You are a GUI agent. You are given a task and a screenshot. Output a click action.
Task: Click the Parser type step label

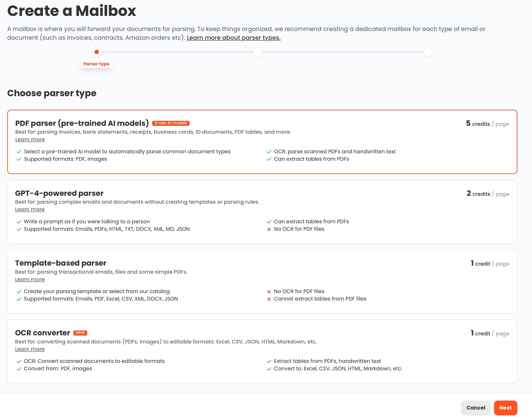(x=96, y=64)
